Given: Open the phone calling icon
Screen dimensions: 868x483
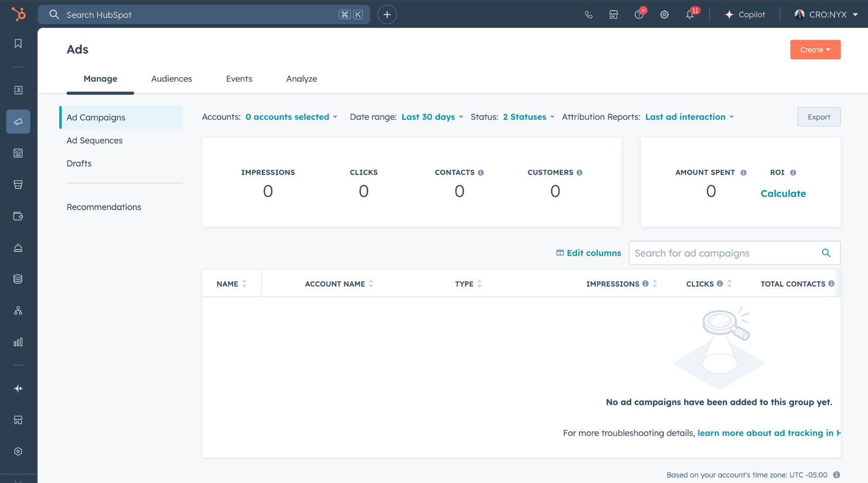Looking at the screenshot, I should pos(588,14).
